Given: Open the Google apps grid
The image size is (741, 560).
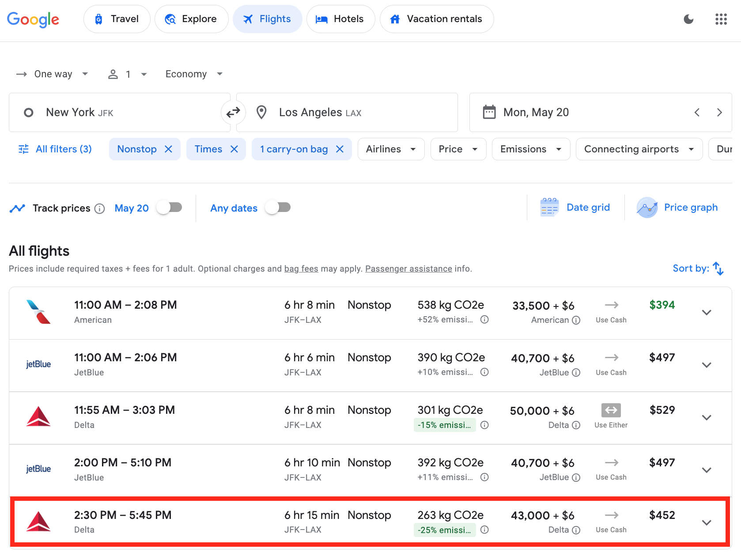Looking at the screenshot, I should click(721, 19).
